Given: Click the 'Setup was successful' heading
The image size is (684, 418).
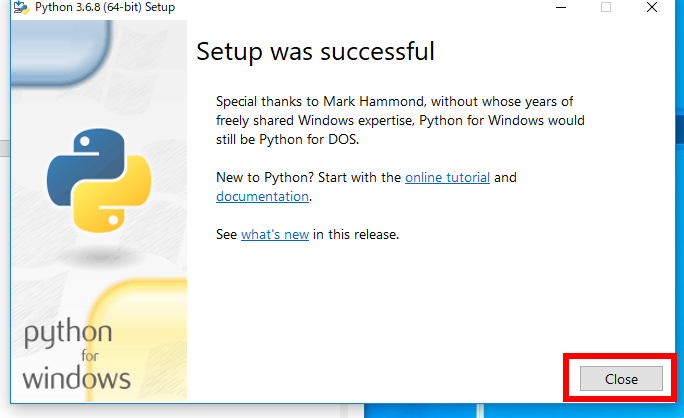Looking at the screenshot, I should coord(315,51).
